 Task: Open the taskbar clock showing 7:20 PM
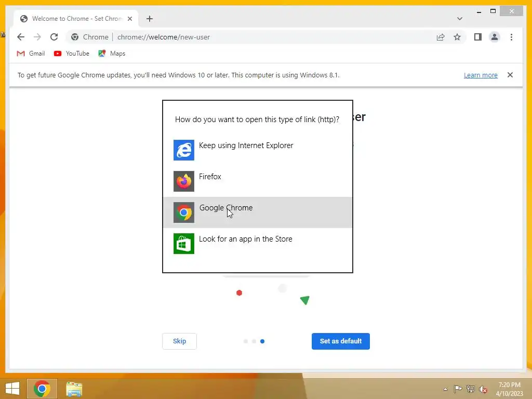pos(509,389)
